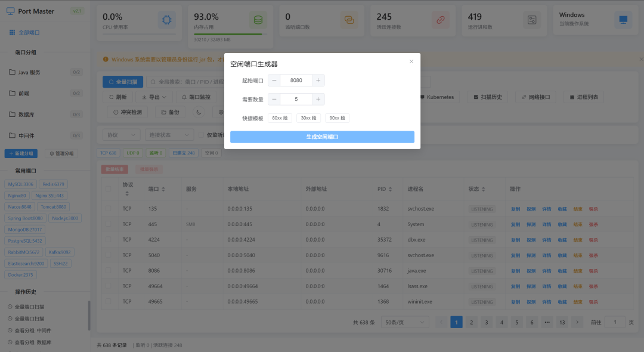Open the 协议 filter dropdown
The image size is (644, 352).
pos(121,135)
